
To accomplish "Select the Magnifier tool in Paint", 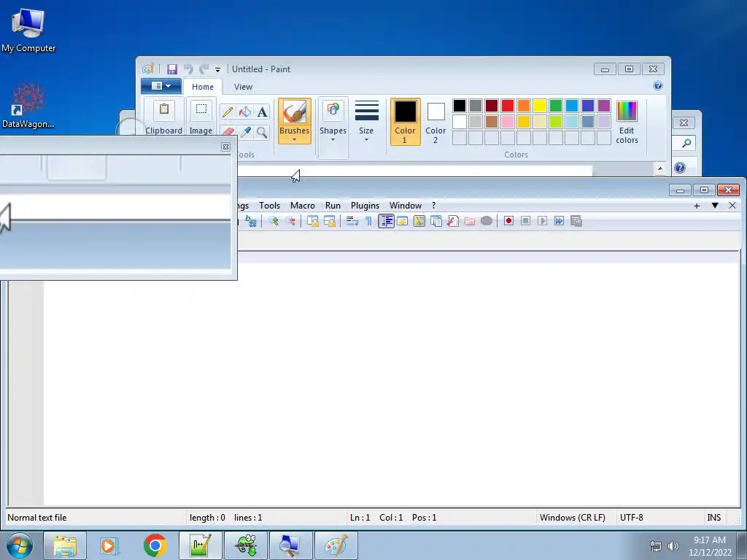I will tap(262, 132).
